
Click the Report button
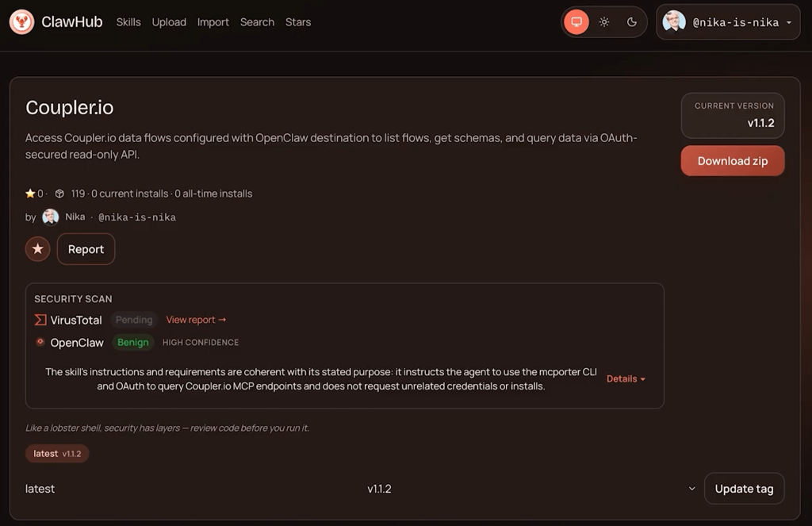click(86, 249)
